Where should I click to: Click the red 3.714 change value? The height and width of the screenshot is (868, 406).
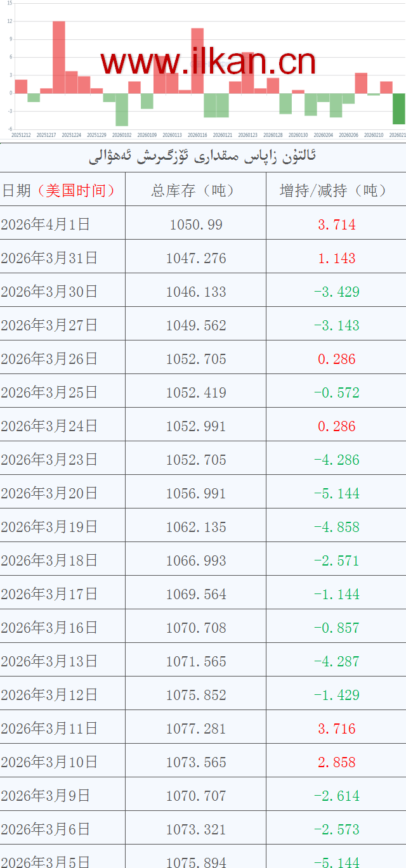(x=336, y=224)
